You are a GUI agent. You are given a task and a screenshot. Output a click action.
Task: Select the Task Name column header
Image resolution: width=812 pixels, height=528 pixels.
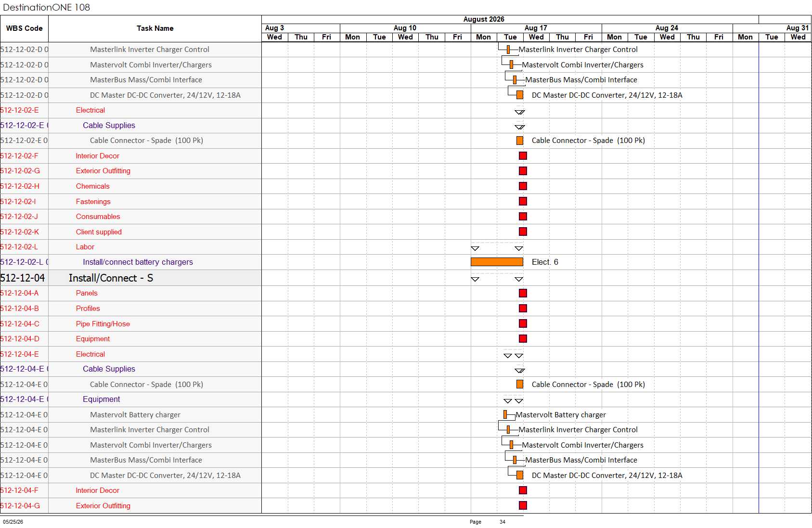[155, 28]
